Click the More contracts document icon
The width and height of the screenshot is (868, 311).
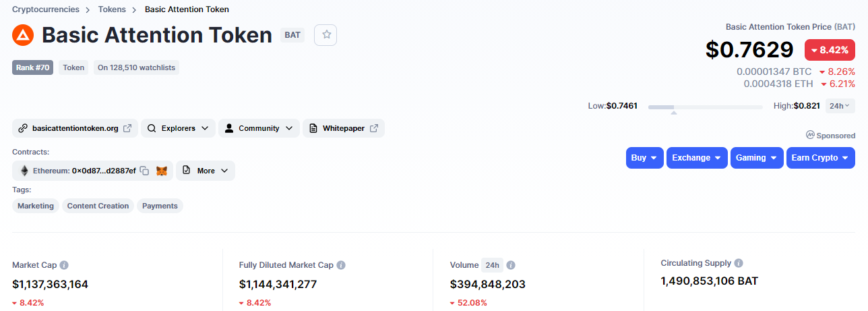click(187, 171)
